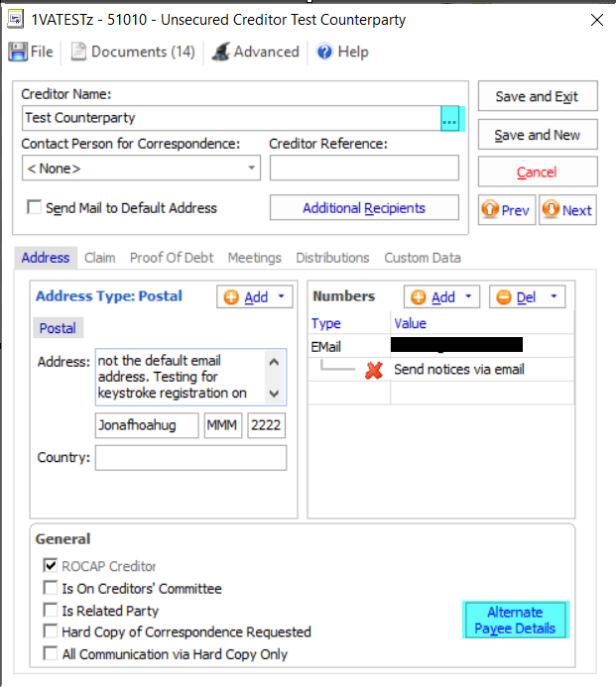616x687 pixels.
Task: Tick Is On Creditors' Committee checkbox
Action: tap(51, 589)
